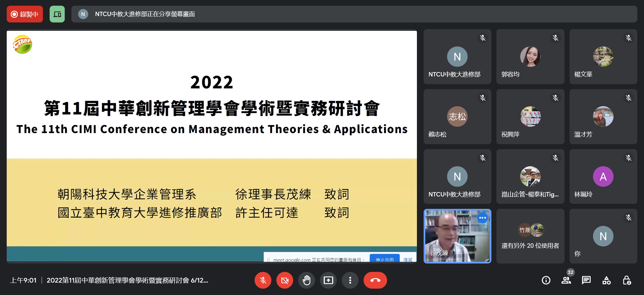This screenshot has width=644, height=295.
Task: Click the red recording indicator
Action: [x=25, y=14]
